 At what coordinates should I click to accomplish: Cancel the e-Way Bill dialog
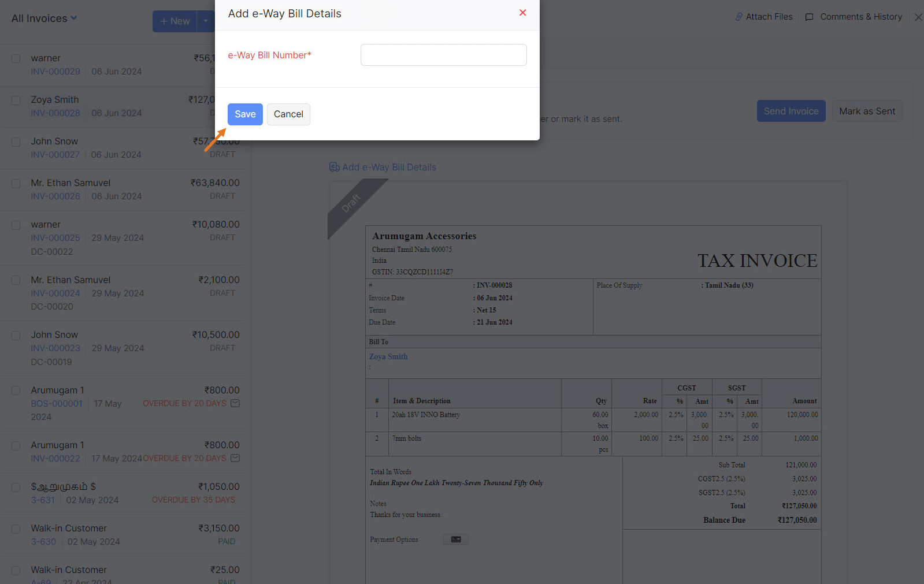click(288, 114)
